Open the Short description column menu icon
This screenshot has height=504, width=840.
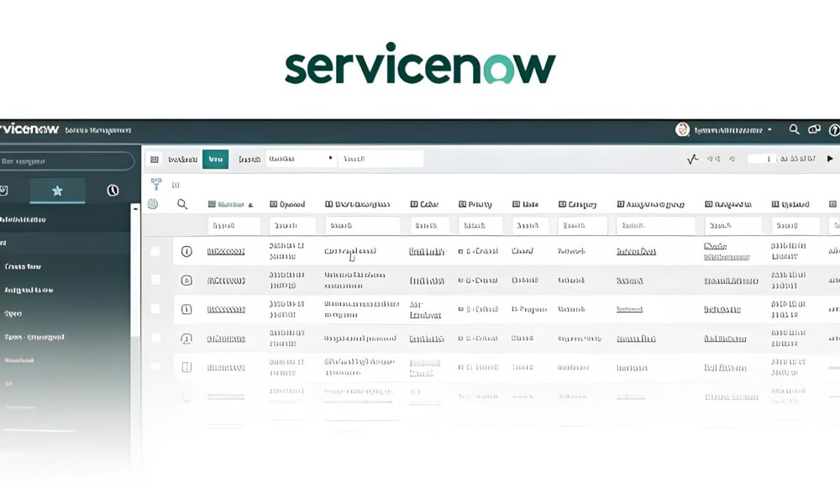point(329,204)
